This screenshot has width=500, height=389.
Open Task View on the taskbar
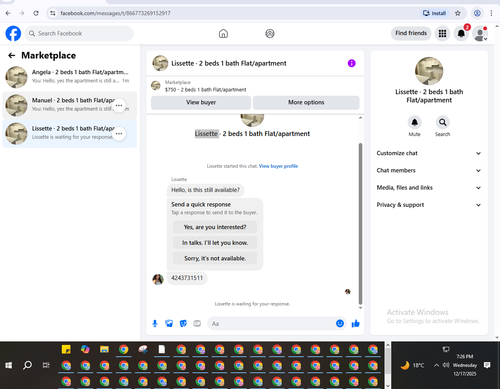[46, 365]
